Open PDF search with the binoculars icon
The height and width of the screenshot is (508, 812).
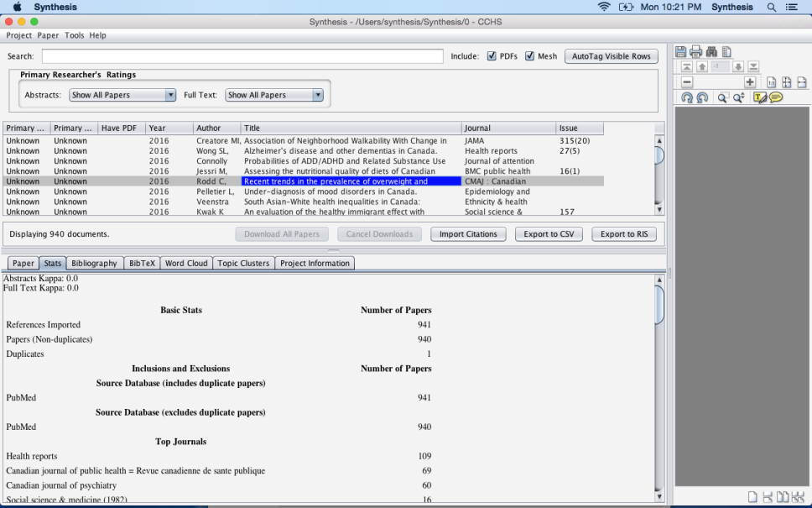pyautogui.click(x=711, y=51)
